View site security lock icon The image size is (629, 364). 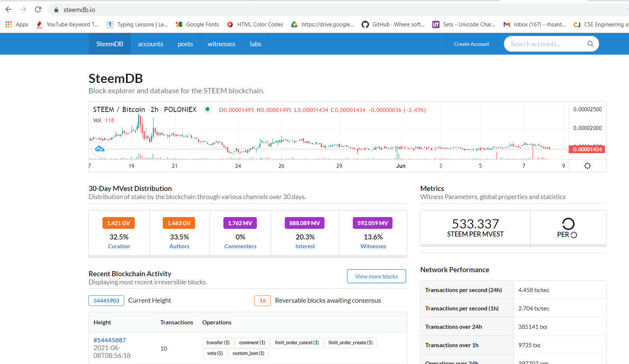[x=56, y=10]
